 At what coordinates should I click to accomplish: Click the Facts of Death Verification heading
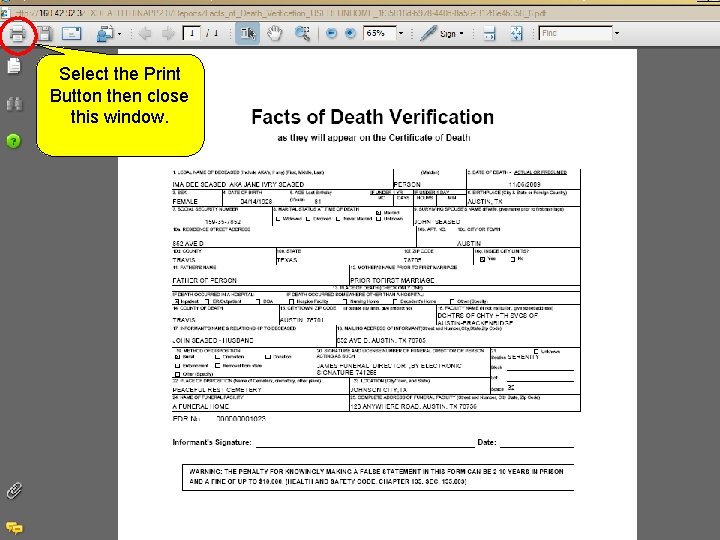coord(372,117)
